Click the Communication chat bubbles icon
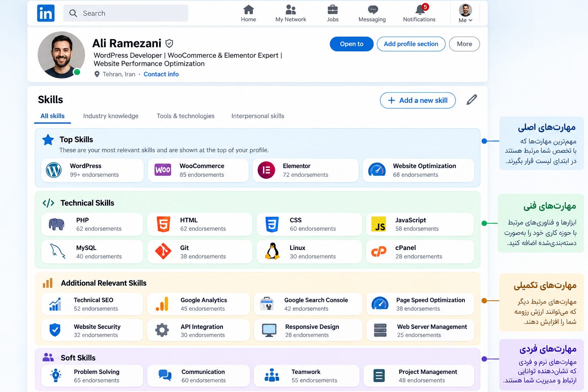588x392 pixels. (165, 376)
